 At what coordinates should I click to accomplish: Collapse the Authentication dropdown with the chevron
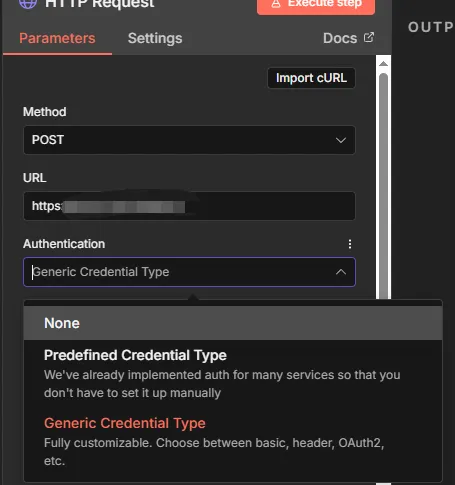pyautogui.click(x=341, y=272)
